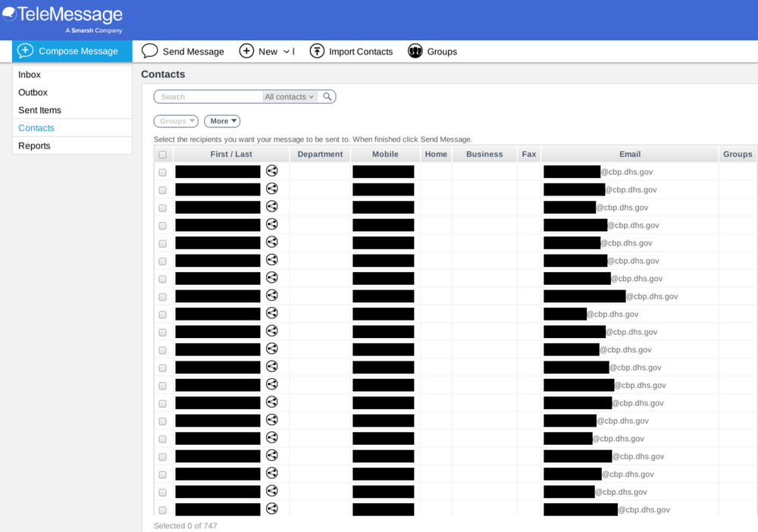Screen dimensions: 758x532
Task: Expand the More dropdown menu
Action: (221, 120)
